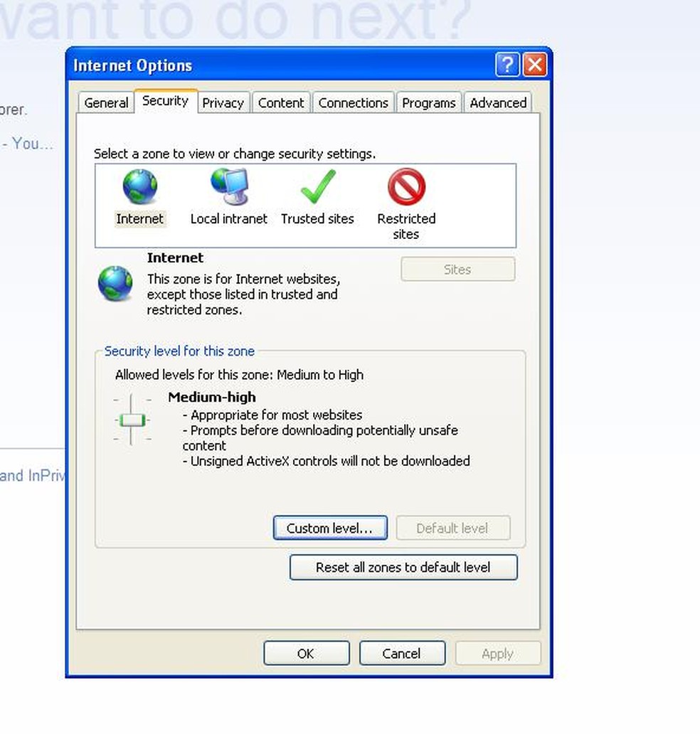
Task: Switch to the Security tab
Action: (165, 101)
